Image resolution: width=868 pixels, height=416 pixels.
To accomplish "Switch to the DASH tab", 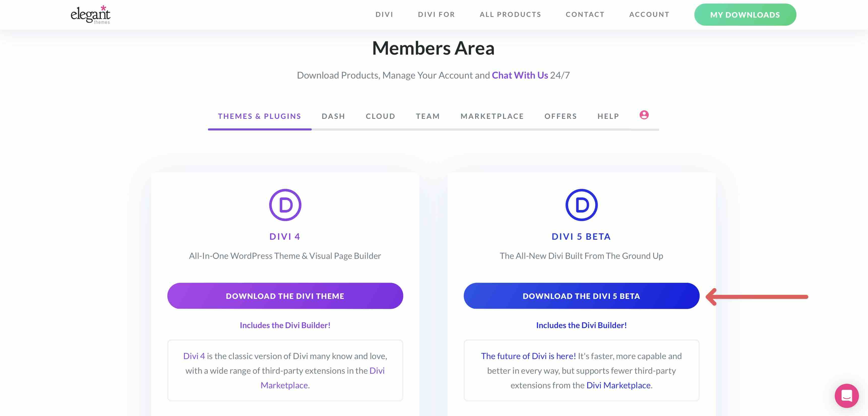I will 333,116.
